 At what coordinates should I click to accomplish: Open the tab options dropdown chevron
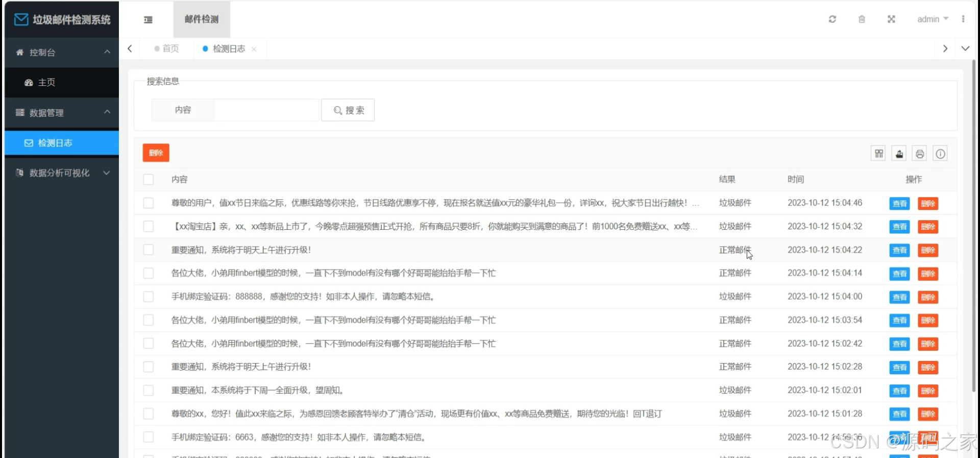965,49
